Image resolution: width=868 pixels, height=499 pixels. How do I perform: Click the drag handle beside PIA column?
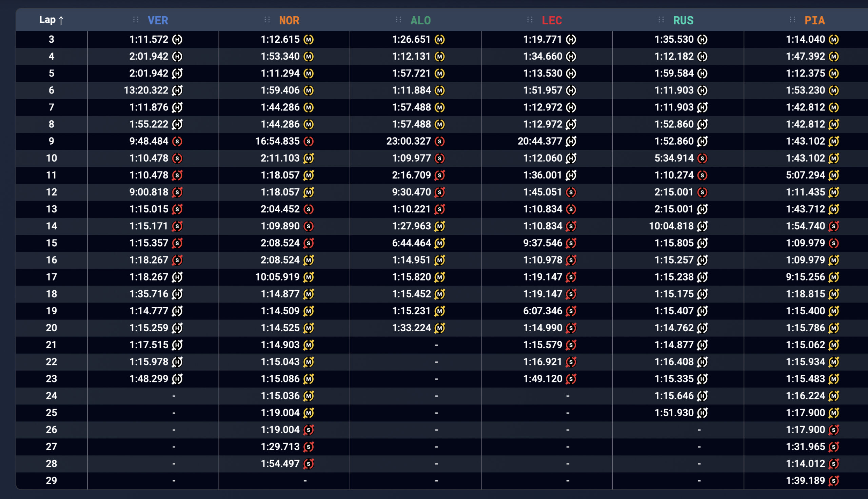click(792, 20)
